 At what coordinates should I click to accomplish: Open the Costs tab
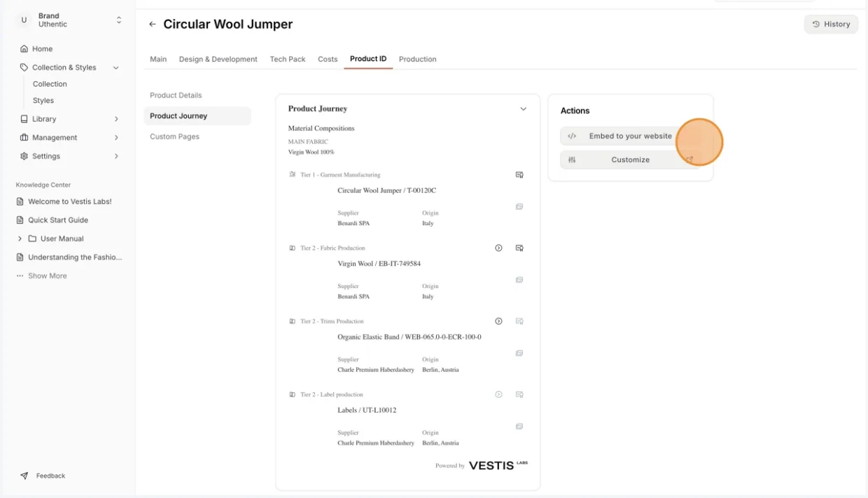click(328, 59)
